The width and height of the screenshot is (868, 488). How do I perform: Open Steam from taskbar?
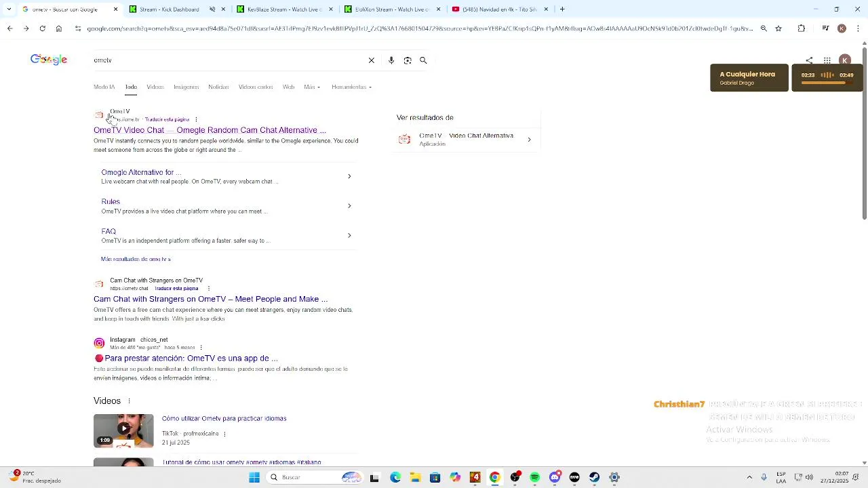click(594, 477)
